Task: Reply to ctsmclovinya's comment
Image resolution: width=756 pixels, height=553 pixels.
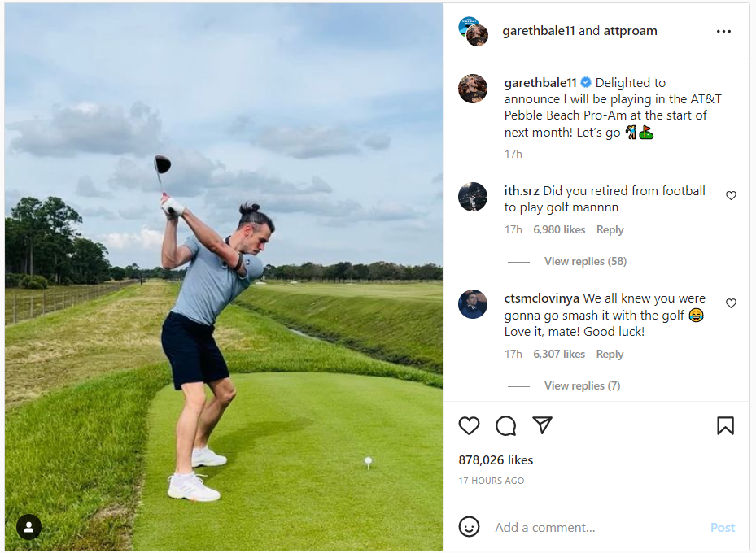Action: tap(610, 355)
